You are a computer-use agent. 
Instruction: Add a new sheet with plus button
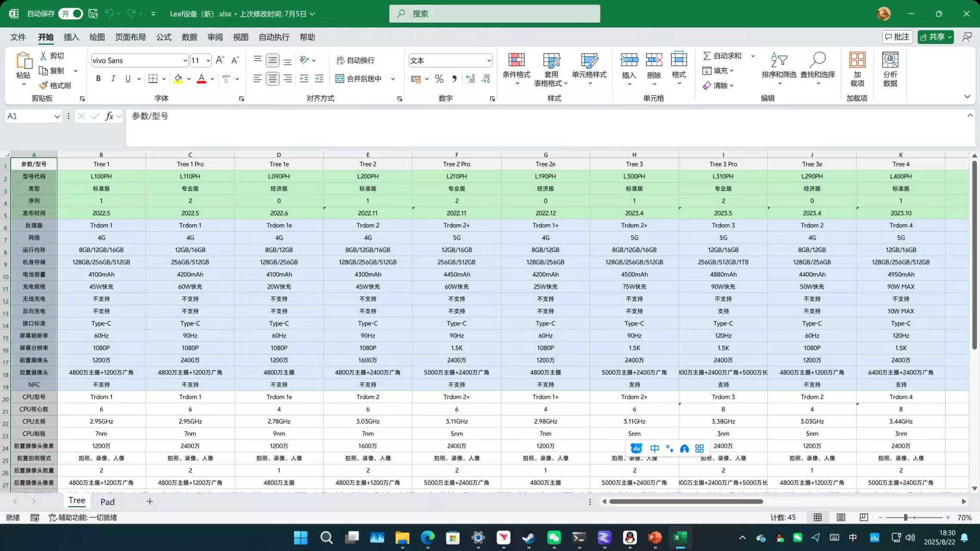pos(150,501)
